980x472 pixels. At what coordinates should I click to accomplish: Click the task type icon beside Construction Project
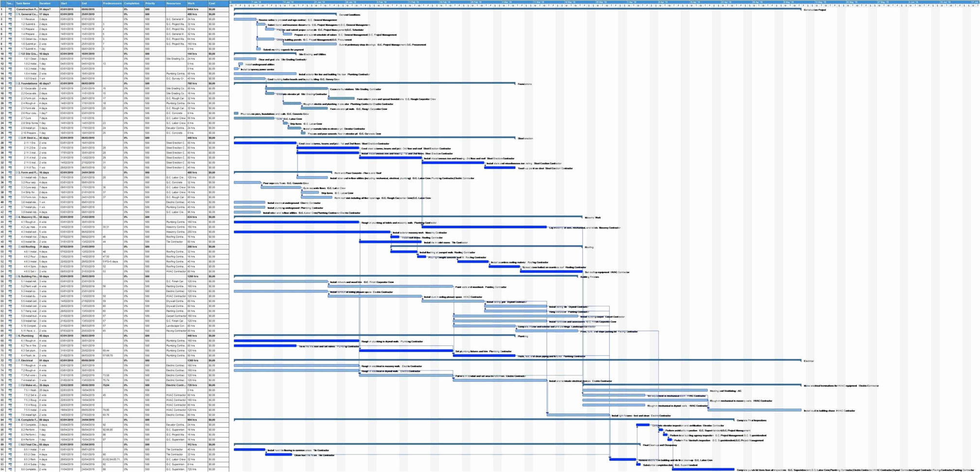(11, 8)
